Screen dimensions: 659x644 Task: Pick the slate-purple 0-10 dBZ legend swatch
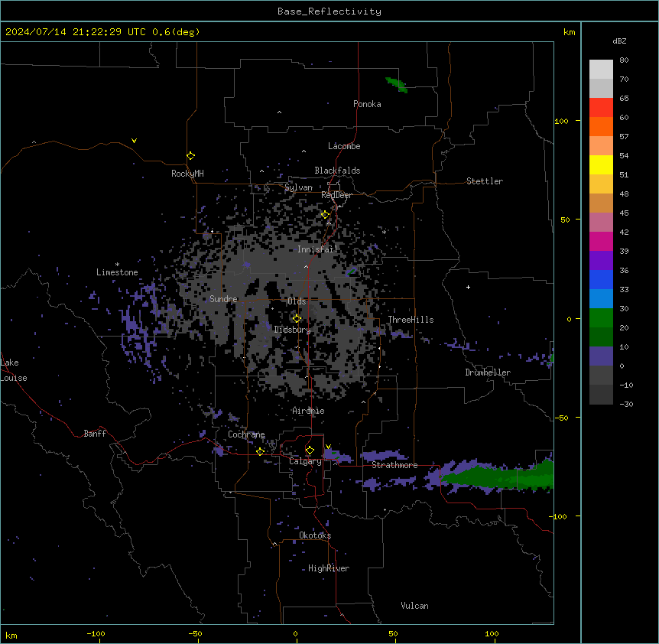pyautogui.click(x=601, y=356)
